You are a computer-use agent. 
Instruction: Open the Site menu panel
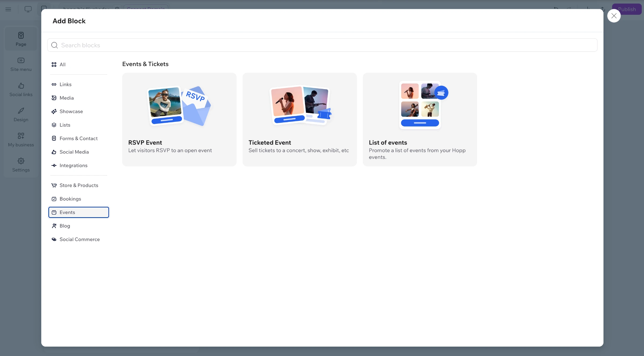click(21, 64)
